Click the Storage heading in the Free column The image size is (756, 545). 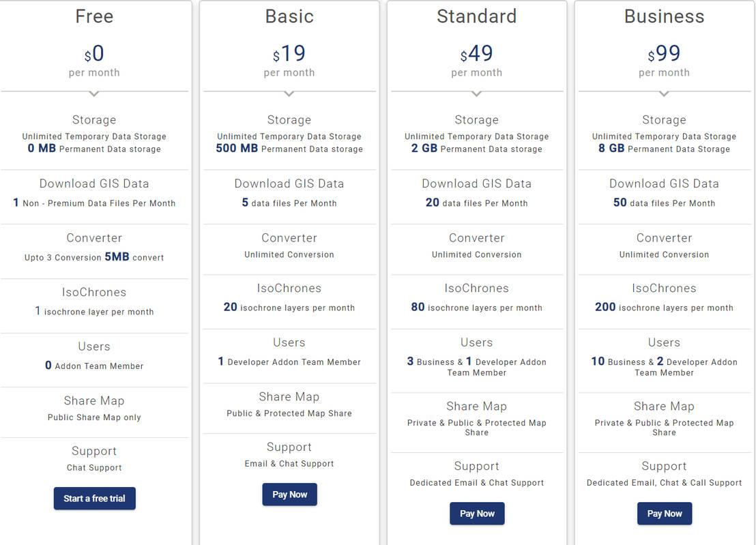[94, 119]
